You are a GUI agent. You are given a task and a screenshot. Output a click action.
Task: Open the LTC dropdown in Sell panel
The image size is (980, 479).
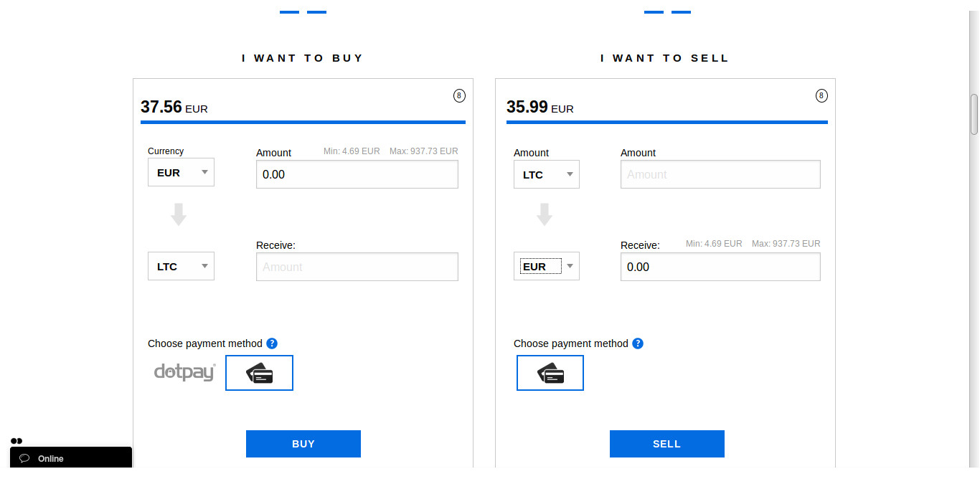coord(547,174)
